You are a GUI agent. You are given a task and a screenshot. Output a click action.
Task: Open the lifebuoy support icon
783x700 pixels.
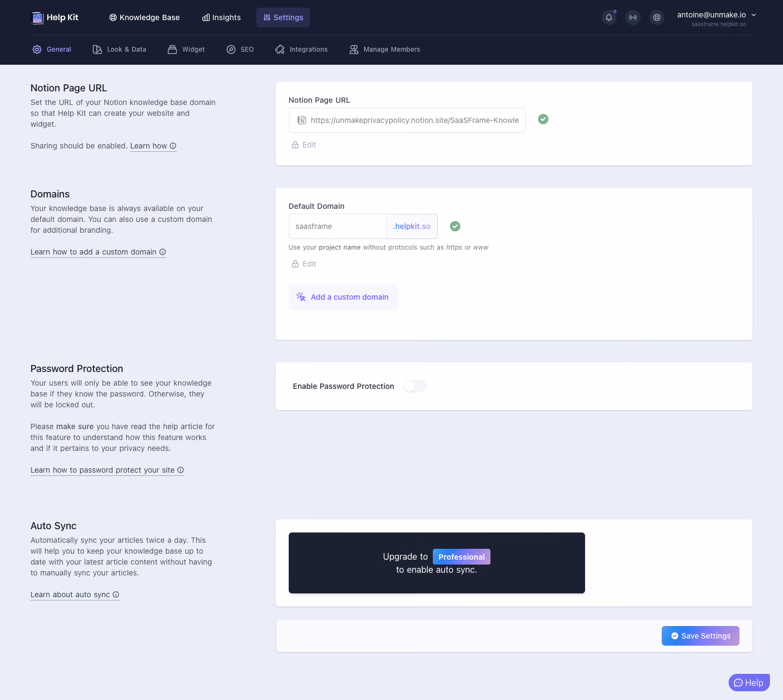pyautogui.click(x=657, y=17)
